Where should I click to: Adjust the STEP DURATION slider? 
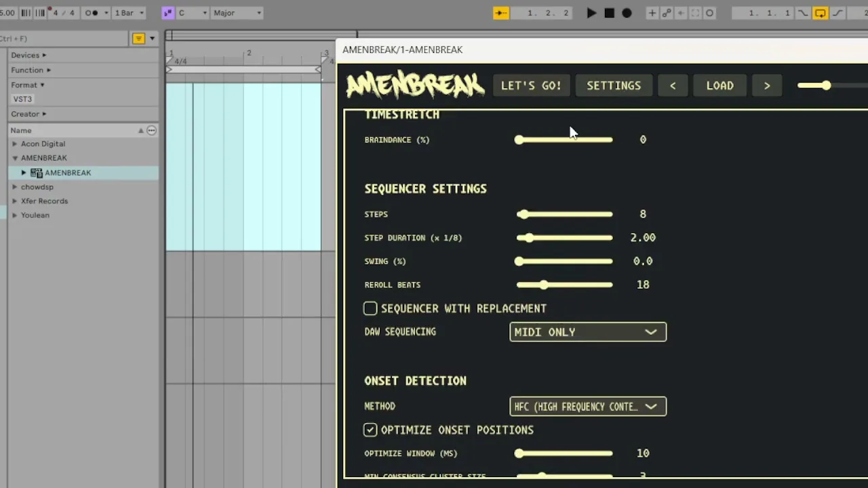pyautogui.click(x=564, y=238)
